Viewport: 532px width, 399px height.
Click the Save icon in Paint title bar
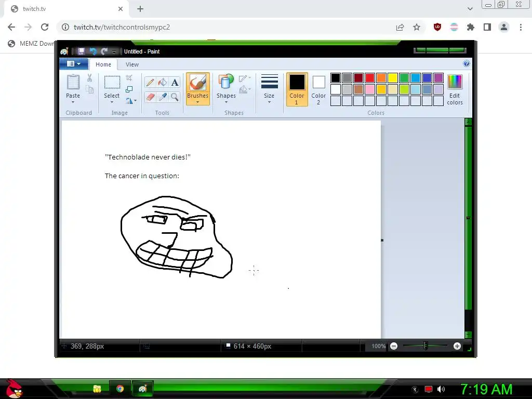[x=81, y=51]
